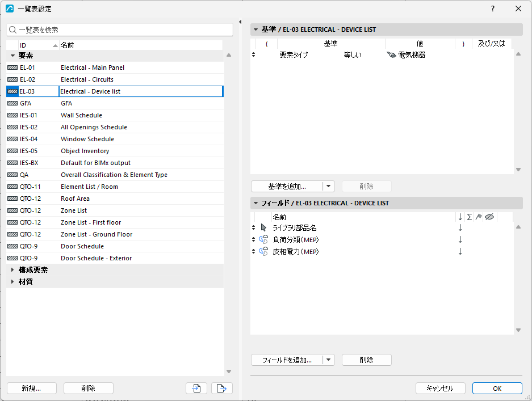Open dropdown arrow next to 基準を追加

pos(328,186)
